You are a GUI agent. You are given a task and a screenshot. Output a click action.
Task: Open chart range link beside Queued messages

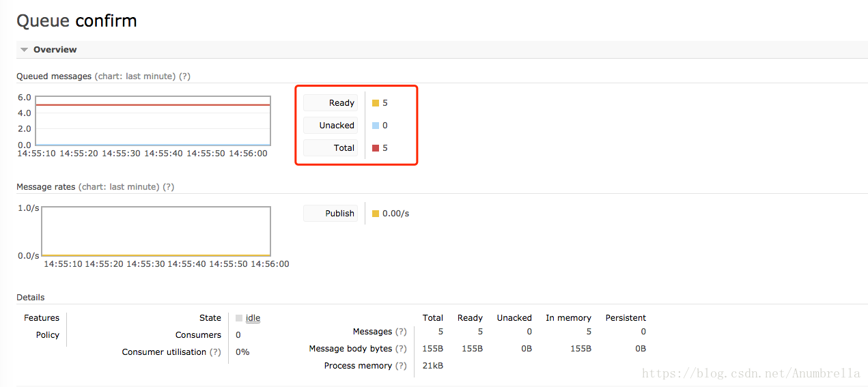[135, 76]
